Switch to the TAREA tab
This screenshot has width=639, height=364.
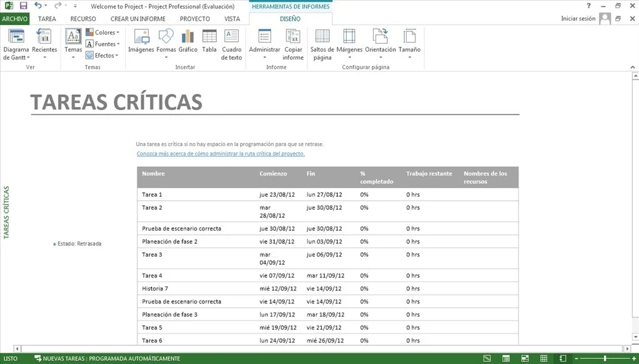(47, 19)
